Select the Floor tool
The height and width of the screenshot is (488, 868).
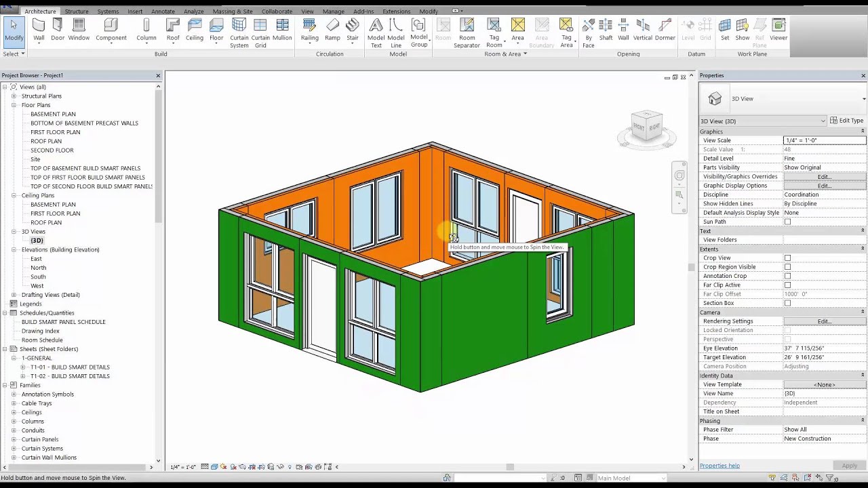tap(216, 30)
